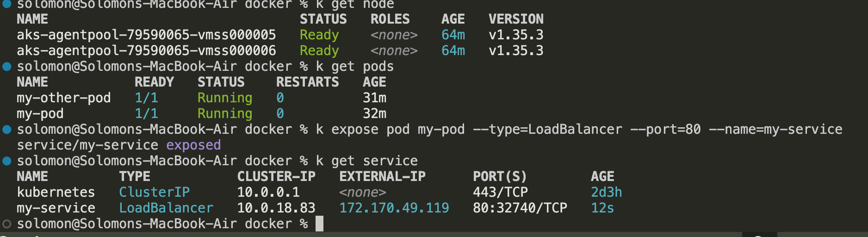The height and width of the screenshot is (237, 868).
Task: Click the CLUSTER-IP column header
Action: [x=276, y=176]
